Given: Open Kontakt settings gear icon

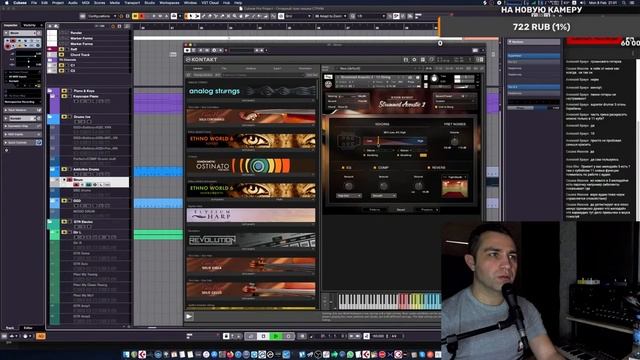Looking at the screenshot, I should tap(414, 60).
